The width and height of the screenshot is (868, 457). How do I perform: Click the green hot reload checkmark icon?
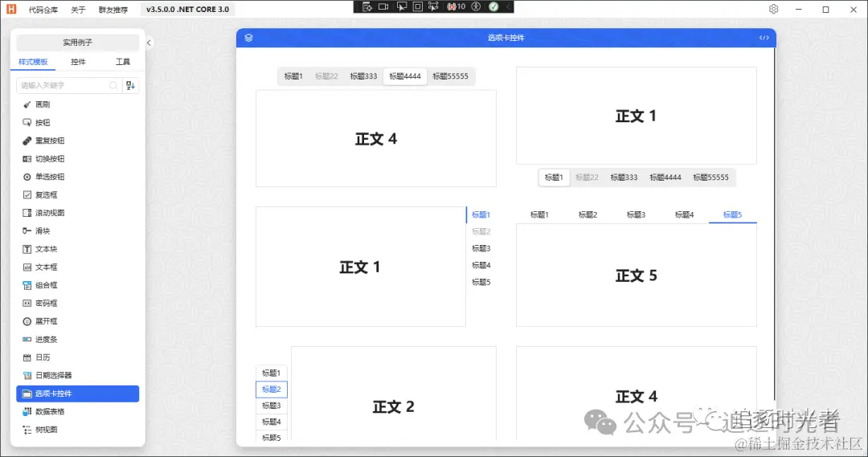(493, 6)
